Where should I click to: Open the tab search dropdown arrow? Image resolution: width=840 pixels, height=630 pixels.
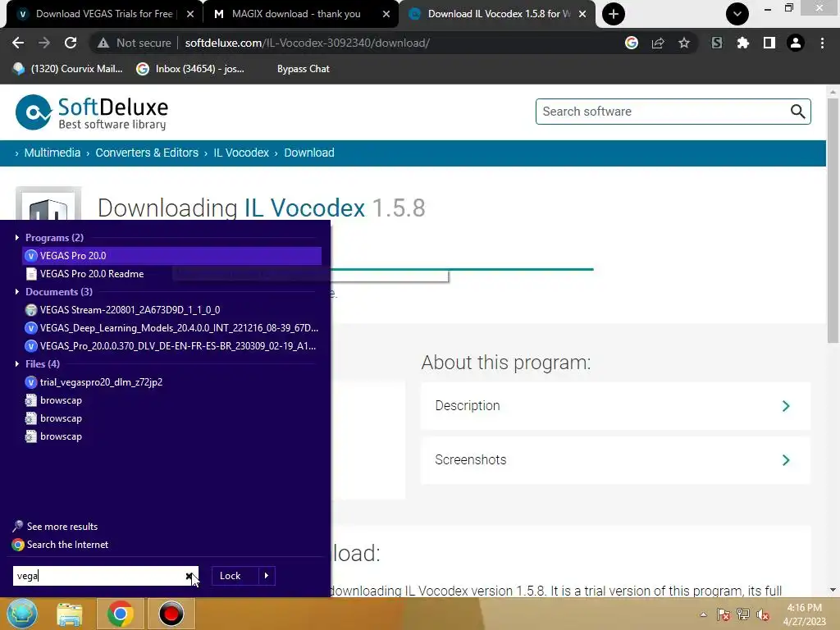(x=737, y=14)
